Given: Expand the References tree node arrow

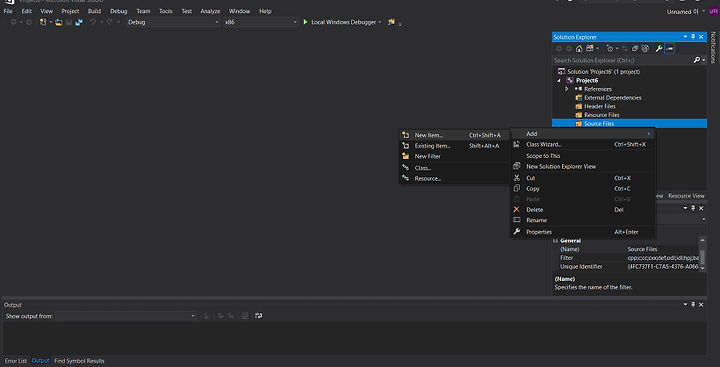Looking at the screenshot, I should pos(567,89).
